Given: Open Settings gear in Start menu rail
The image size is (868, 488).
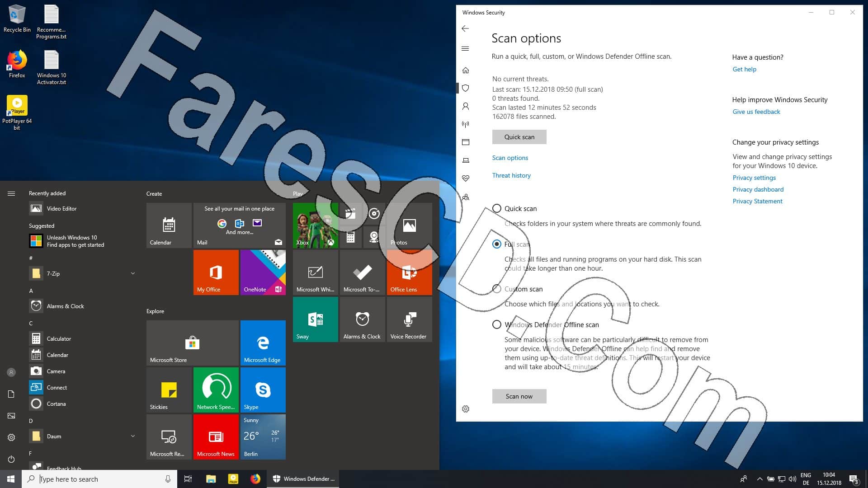Looking at the screenshot, I should [11, 437].
